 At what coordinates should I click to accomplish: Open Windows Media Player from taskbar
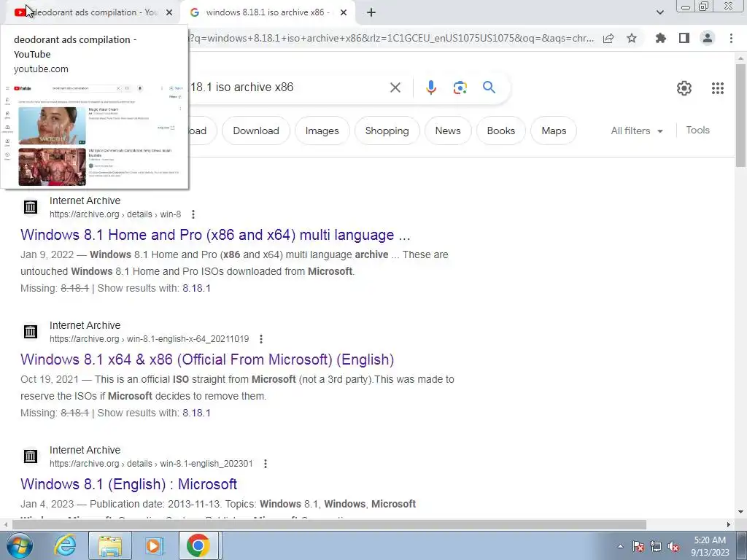tap(154, 545)
